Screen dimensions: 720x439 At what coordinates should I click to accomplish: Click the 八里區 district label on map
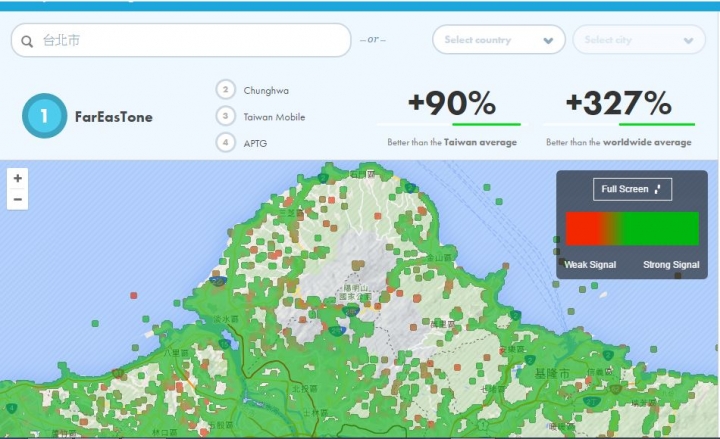(x=176, y=353)
